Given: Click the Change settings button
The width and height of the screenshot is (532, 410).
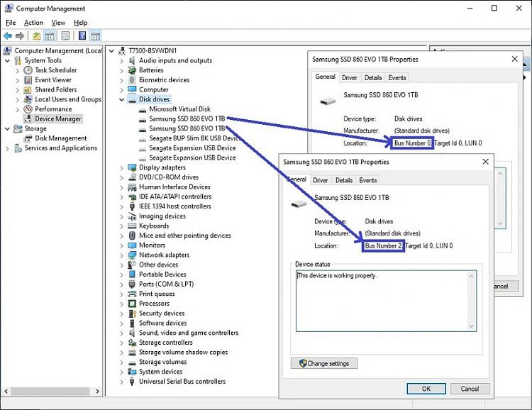Looking at the screenshot, I should pyautogui.click(x=324, y=363).
